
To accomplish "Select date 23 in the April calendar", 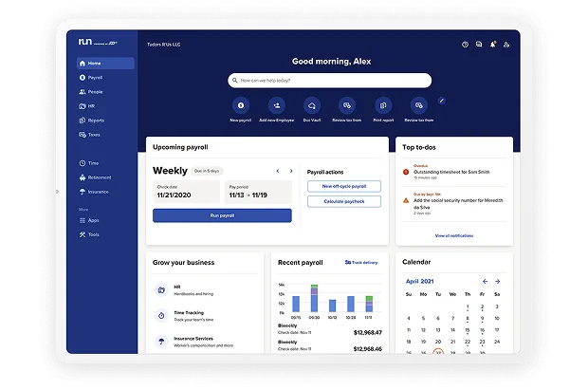I will click(x=482, y=342).
